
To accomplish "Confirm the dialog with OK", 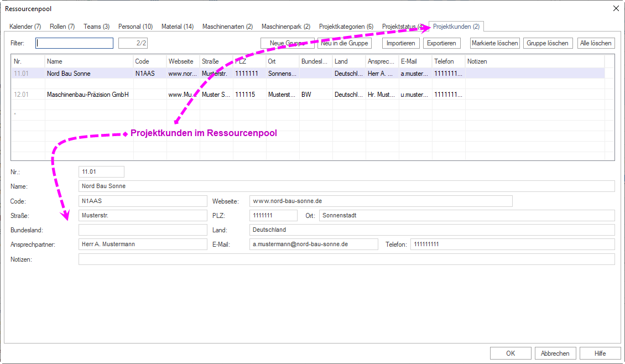I will click(510, 353).
